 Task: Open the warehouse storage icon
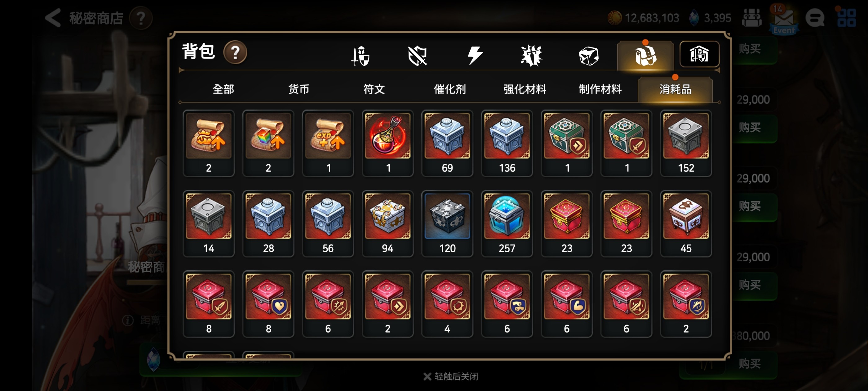(699, 54)
